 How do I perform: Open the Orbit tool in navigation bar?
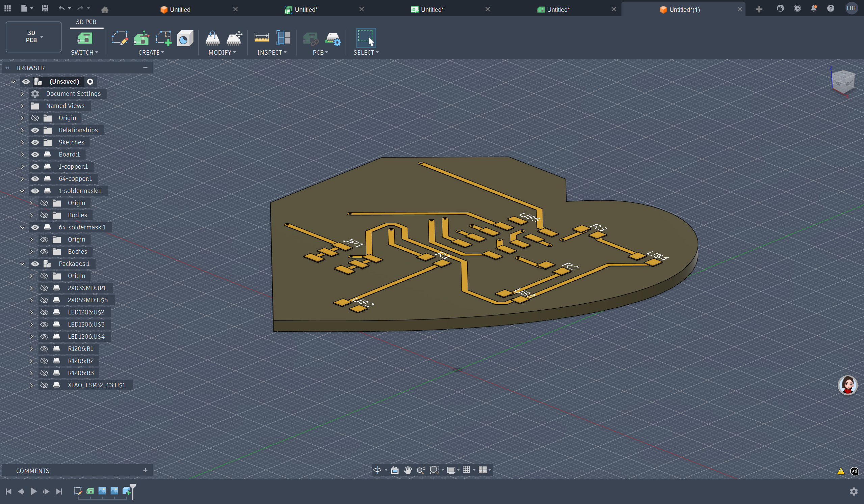[377, 470]
